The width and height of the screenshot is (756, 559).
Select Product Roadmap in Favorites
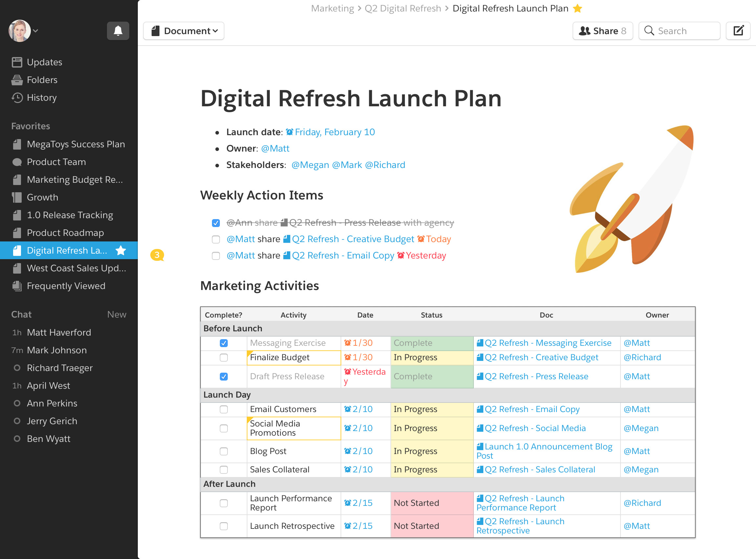pos(65,233)
